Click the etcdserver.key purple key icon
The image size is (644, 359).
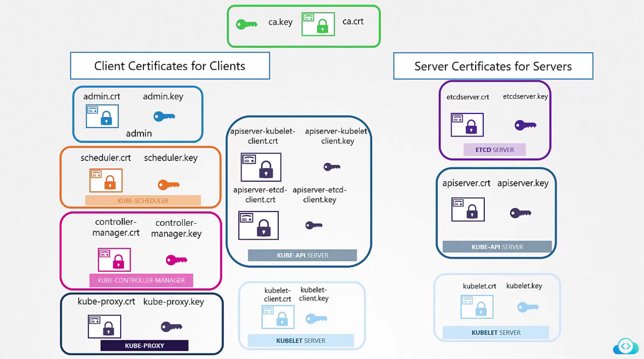pyautogui.click(x=525, y=125)
